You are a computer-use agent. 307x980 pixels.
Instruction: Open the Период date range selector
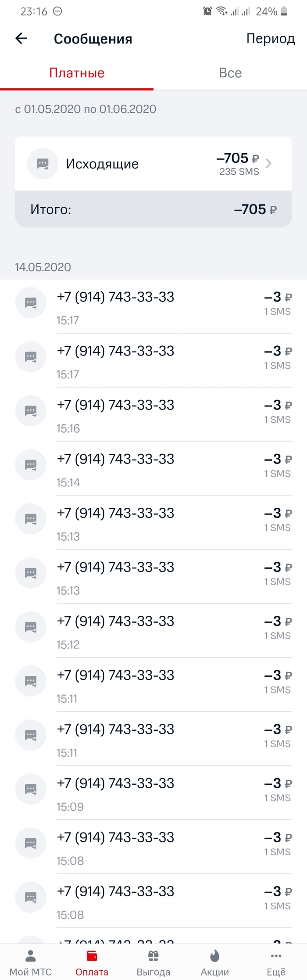coord(270,39)
